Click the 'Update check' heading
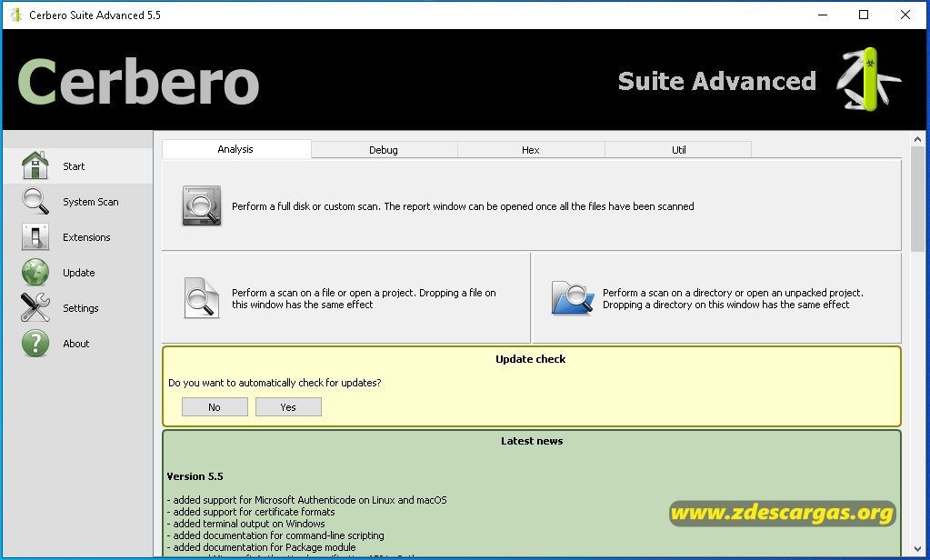This screenshot has width=930, height=560. (x=530, y=359)
